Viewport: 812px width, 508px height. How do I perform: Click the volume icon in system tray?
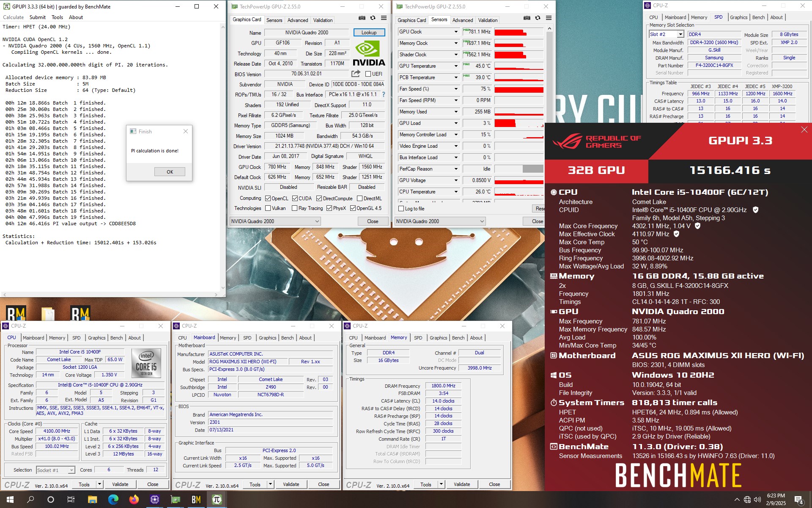pyautogui.click(x=757, y=500)
